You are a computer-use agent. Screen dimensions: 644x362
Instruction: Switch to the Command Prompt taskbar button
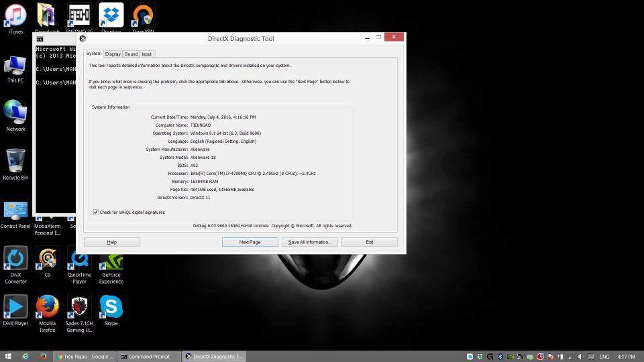tap(149, 356)
